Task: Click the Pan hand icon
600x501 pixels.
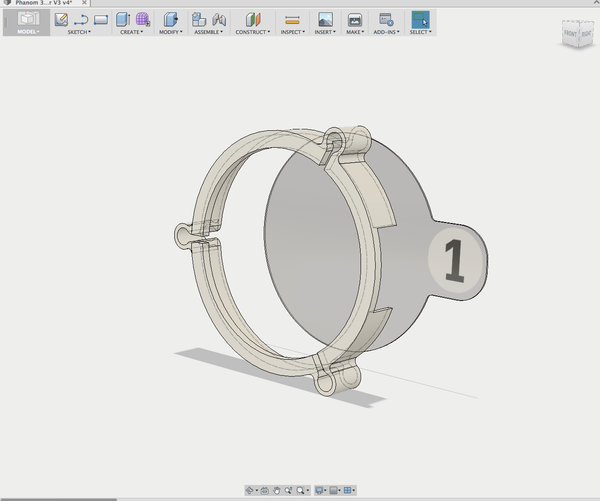Action: pos(276,491)
